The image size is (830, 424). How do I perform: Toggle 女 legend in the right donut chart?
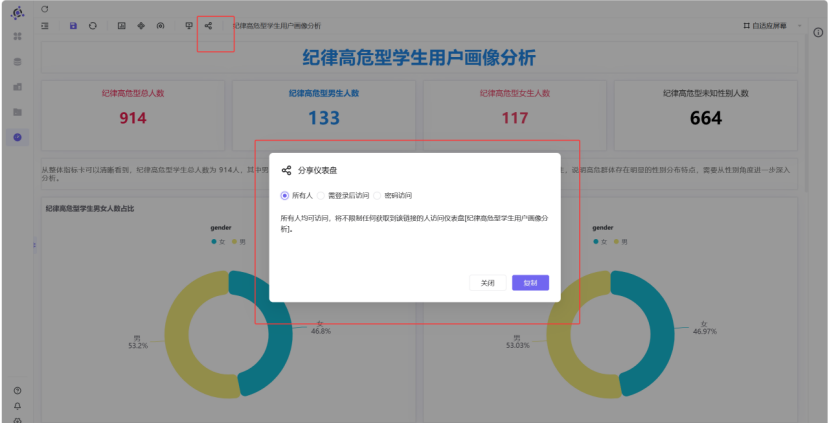(600, 241)
